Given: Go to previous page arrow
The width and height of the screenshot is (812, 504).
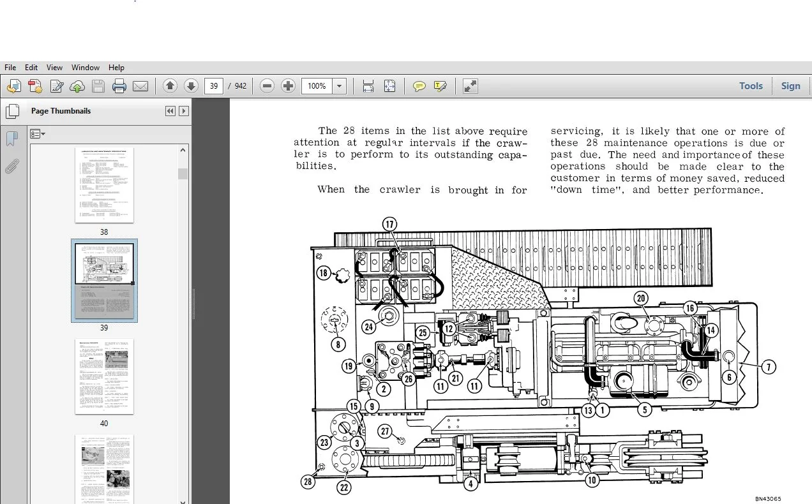Looking at the screenshot, I should tap(170, 86).
